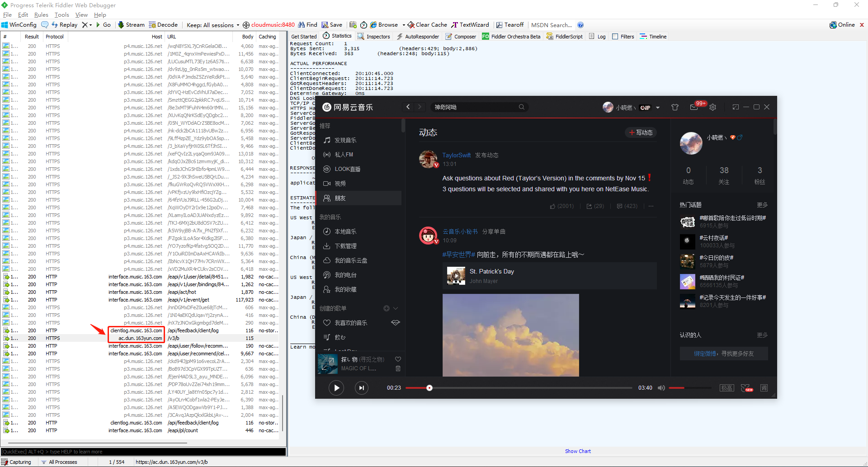Open the skin (T-shirt) icon in NetEase Music
The width and height of the screenshot is (868, 467).
point(675,107)
